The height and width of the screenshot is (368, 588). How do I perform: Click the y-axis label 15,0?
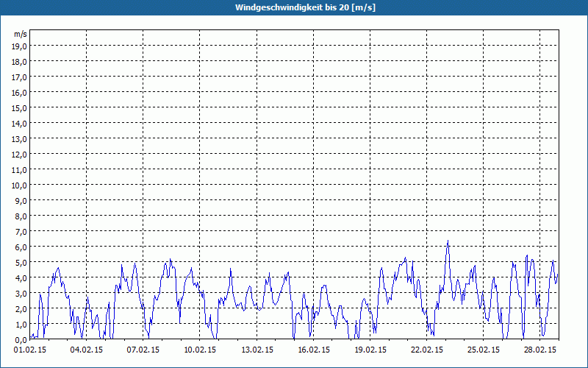point(21,108)
